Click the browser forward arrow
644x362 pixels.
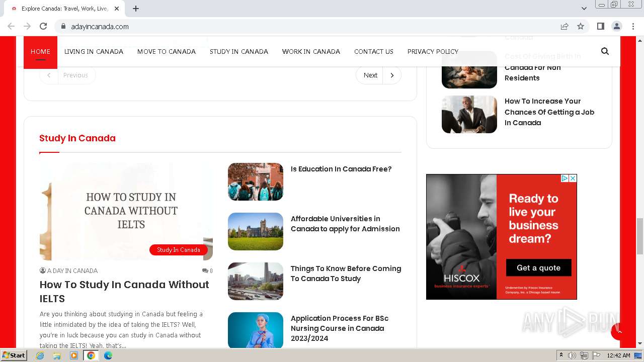click(x=27, y=26)
